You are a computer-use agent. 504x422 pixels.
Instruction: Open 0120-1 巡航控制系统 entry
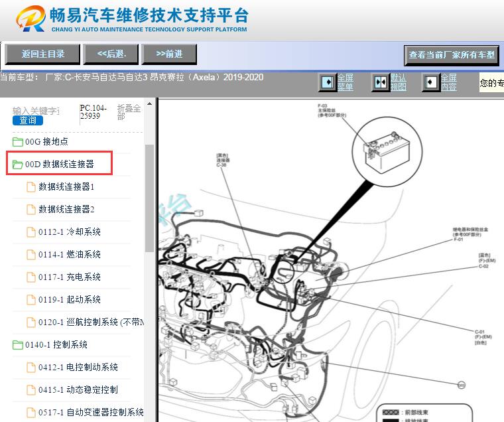tap(91, 322)
